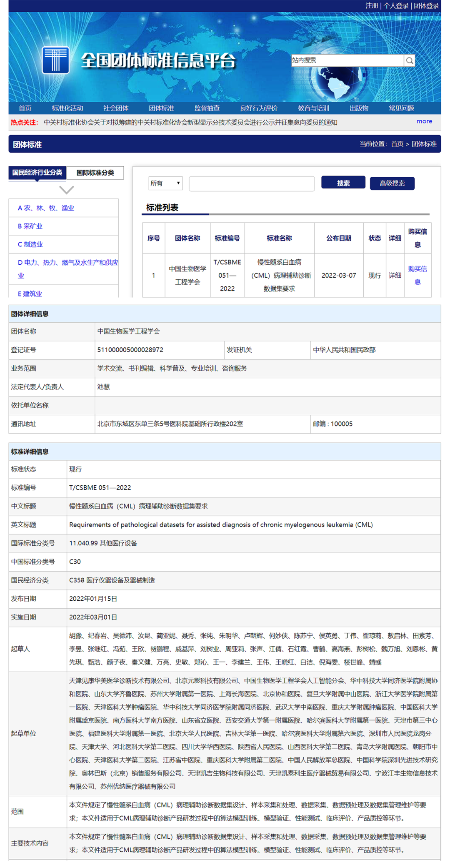
Task: Click 团体登录 link
Action: [x=426, y=6]
